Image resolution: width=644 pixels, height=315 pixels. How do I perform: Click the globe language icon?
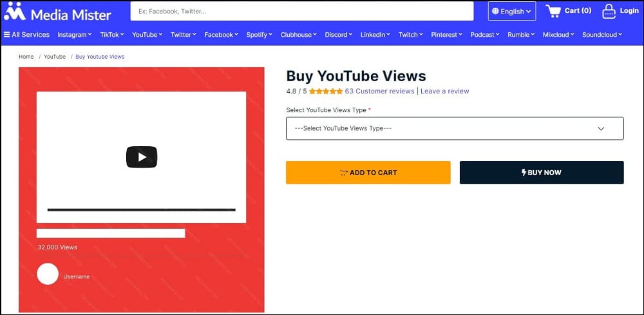click(495, 12)
